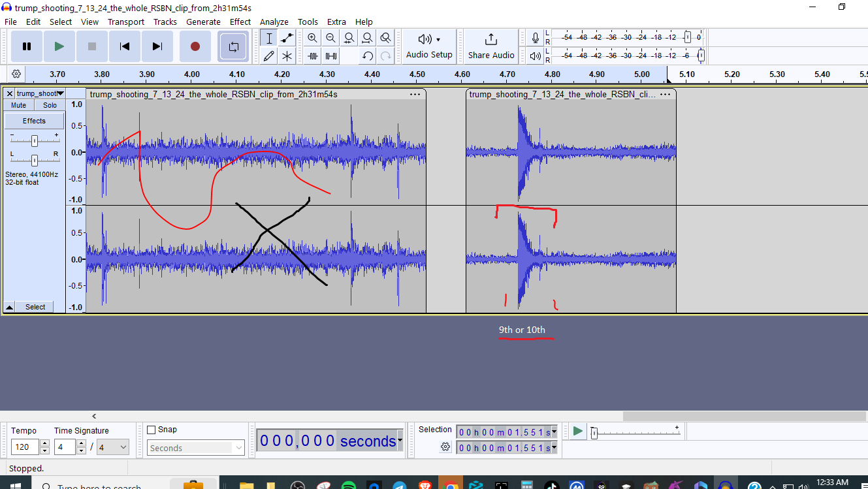The image size is (868, 489).
Task: Close the track with the X button
Action: 10,94
